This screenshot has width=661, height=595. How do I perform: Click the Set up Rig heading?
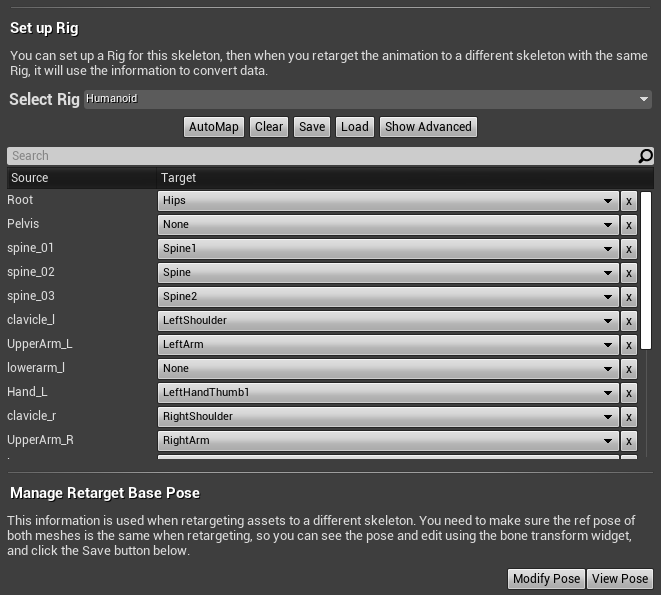click(x=44, y=28)
